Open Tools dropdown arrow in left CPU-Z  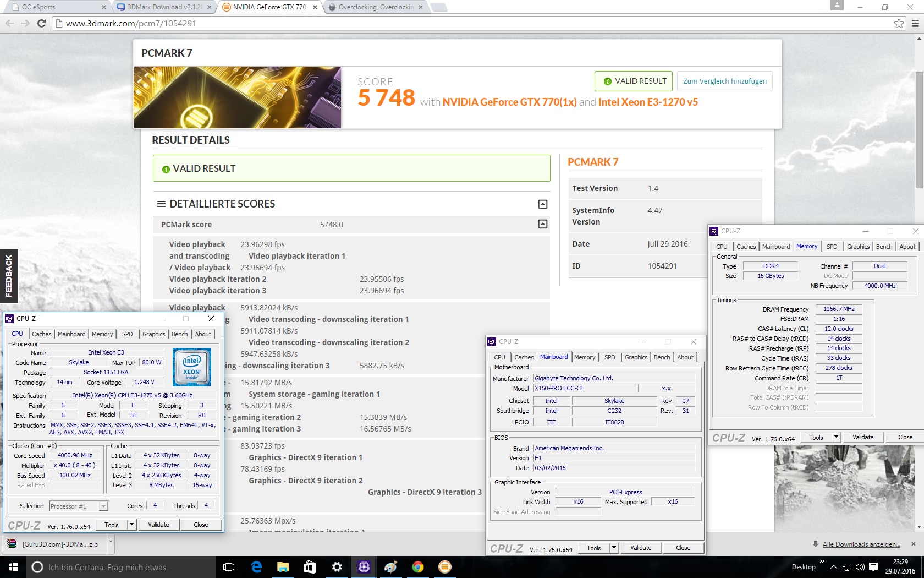click(131, 525)
